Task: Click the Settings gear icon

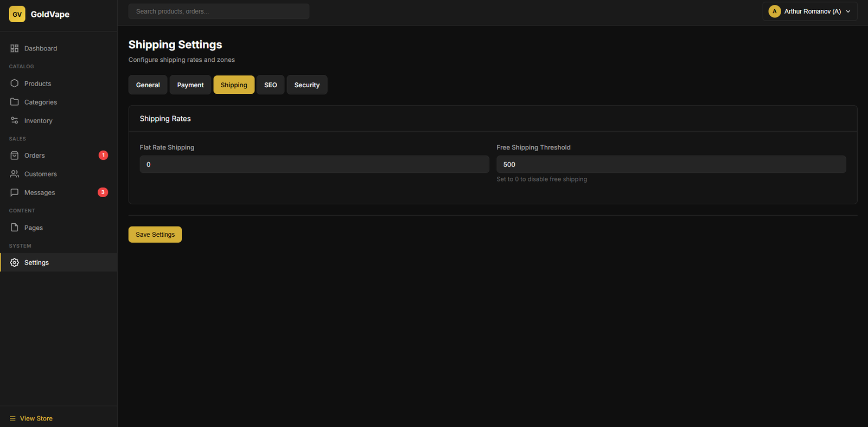Action: pos(15,262)
